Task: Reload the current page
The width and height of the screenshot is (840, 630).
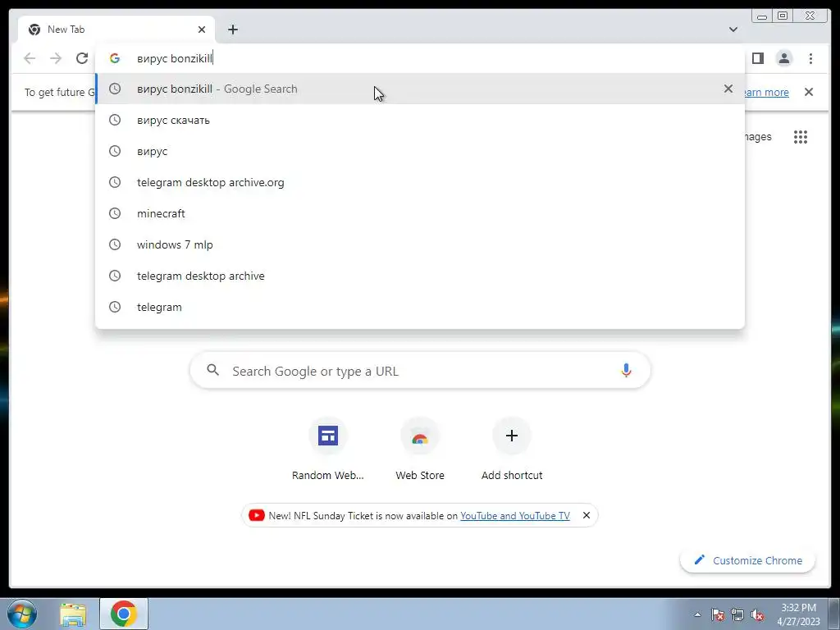Action: coord(82,58)
